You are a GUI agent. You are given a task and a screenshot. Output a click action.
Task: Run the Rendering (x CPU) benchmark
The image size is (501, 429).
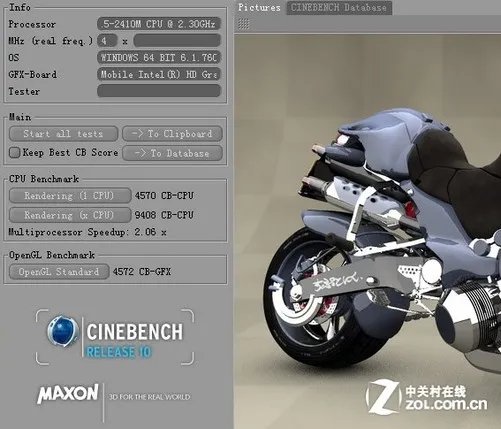coord(70,215)
